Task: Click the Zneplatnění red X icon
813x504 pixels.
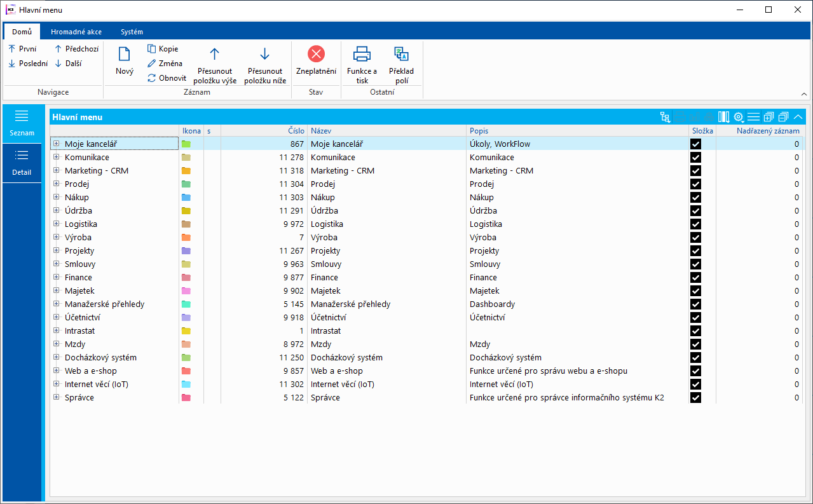Action: [x=316, y=55]
